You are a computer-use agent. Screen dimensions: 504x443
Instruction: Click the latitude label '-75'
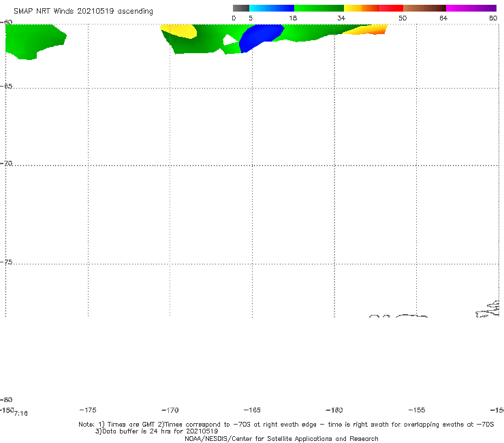point(6,262)
